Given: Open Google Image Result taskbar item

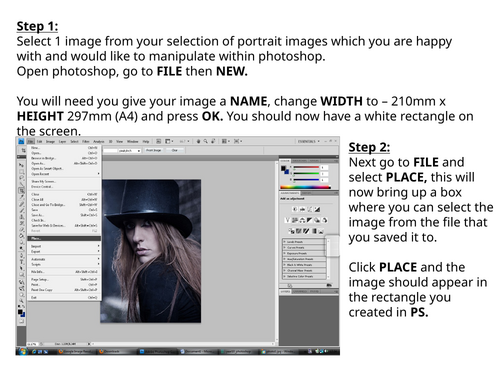Looking at the screenshot, I should (x=77, y=351).
